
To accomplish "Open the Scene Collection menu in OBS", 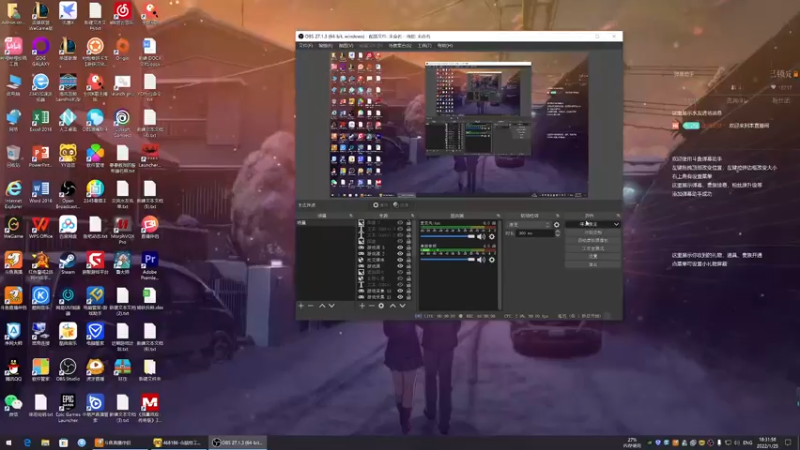I will click(400, 46).
